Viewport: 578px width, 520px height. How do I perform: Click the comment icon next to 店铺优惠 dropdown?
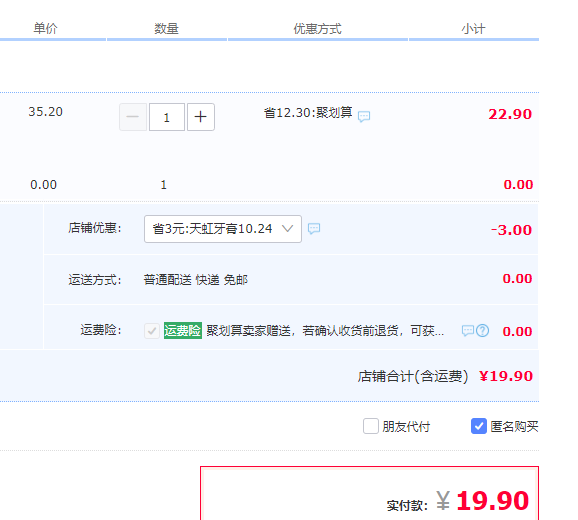[x=314, y=228]
